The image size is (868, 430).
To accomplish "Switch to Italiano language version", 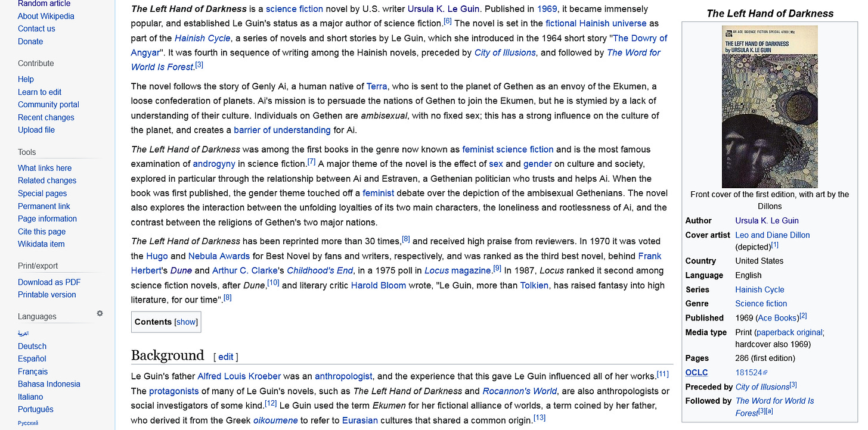I will coord(30,397).
